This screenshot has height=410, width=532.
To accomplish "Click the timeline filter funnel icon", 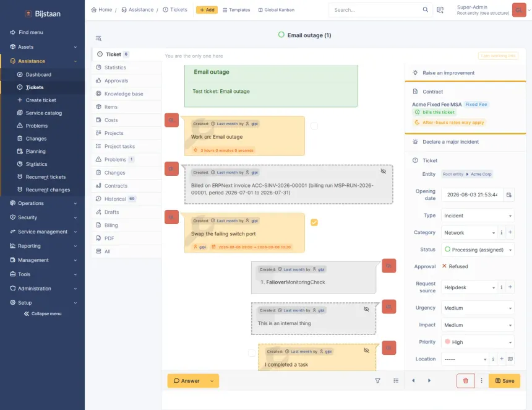I will click(x=377, y=381).
